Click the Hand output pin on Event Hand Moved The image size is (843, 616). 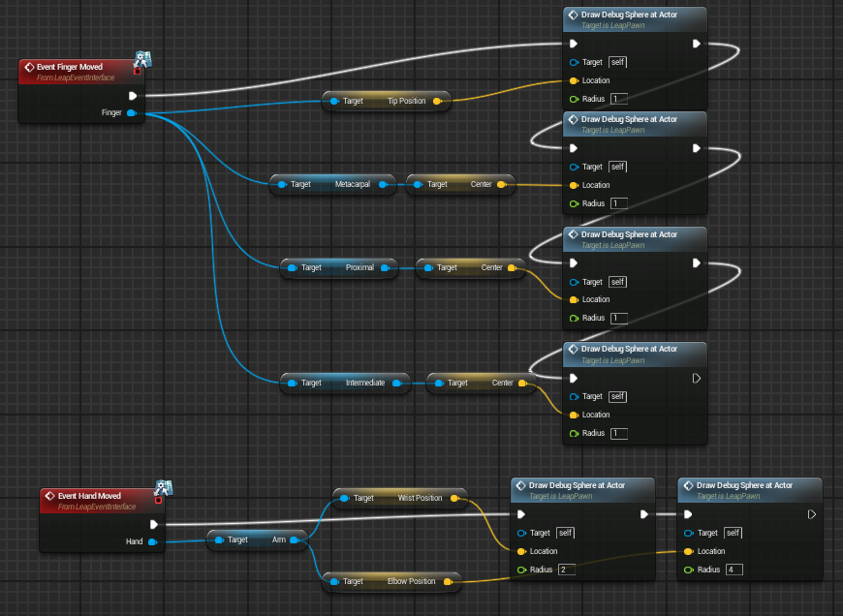[152, 541]
